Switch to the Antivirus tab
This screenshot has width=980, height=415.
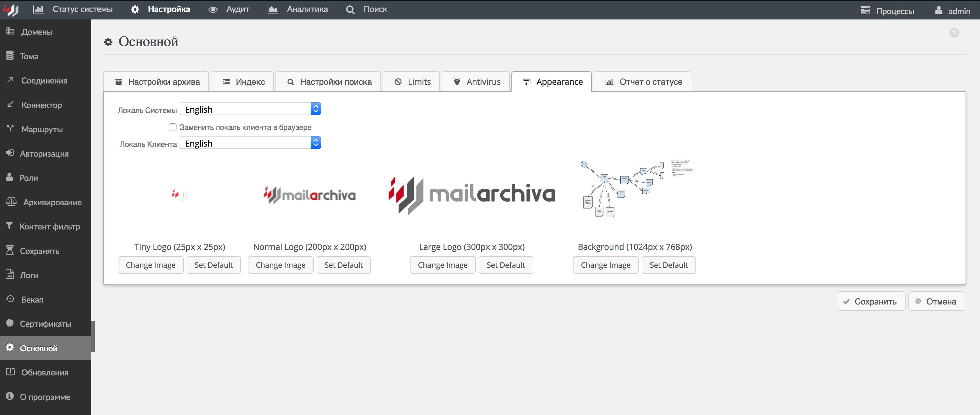[476, 82]
